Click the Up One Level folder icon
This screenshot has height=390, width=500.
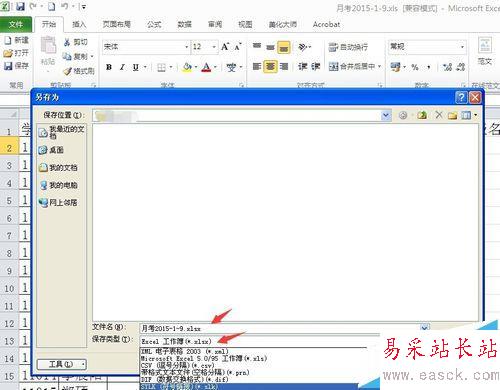pyautogui.click(x=422, y=115)
